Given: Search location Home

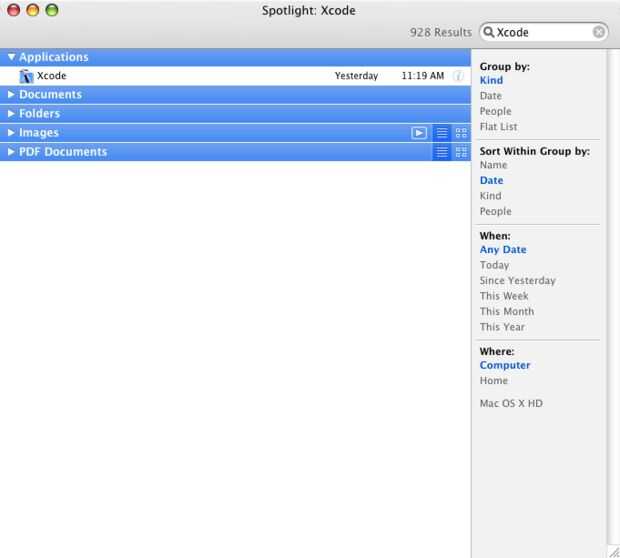Looking at the screenshot, I should 493,381.
